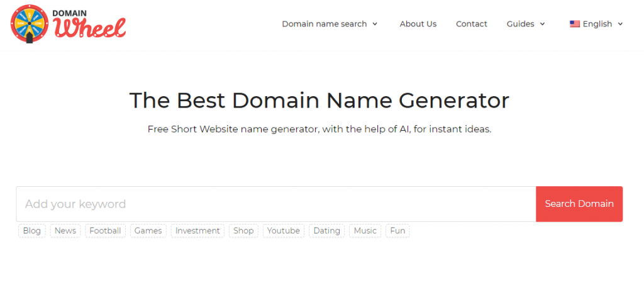Image resolution: width=644 pixels, height=283 pixels.
Task: Focus the Add your keyword field
Action: point(275,204)
